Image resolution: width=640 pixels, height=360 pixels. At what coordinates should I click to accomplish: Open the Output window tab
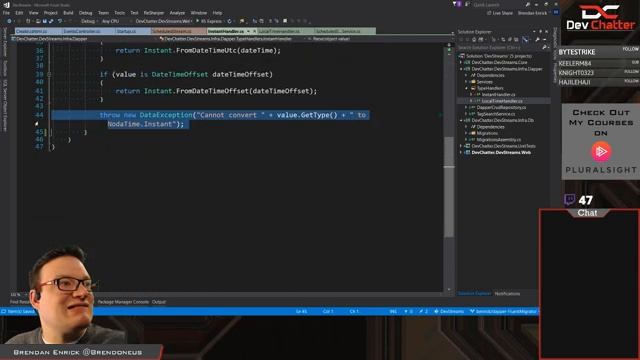pos(159,302)
